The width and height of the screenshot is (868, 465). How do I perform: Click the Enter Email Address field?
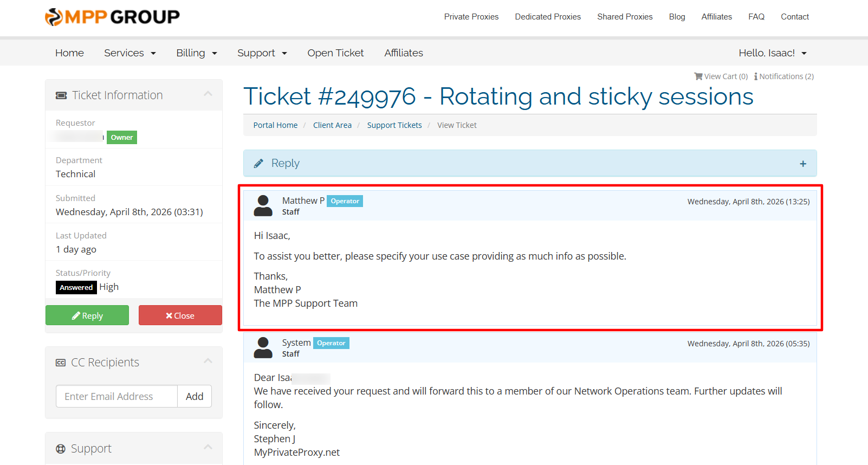click(116, 396)
